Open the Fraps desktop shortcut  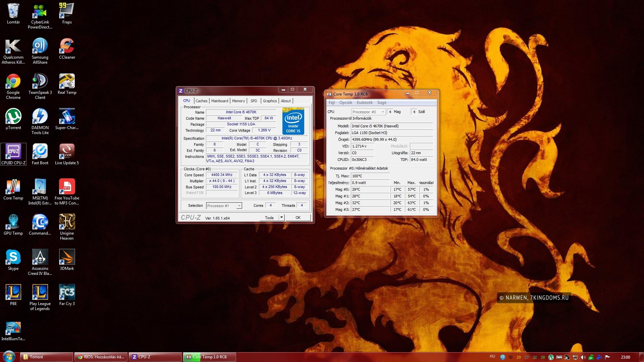pos(67,14)
